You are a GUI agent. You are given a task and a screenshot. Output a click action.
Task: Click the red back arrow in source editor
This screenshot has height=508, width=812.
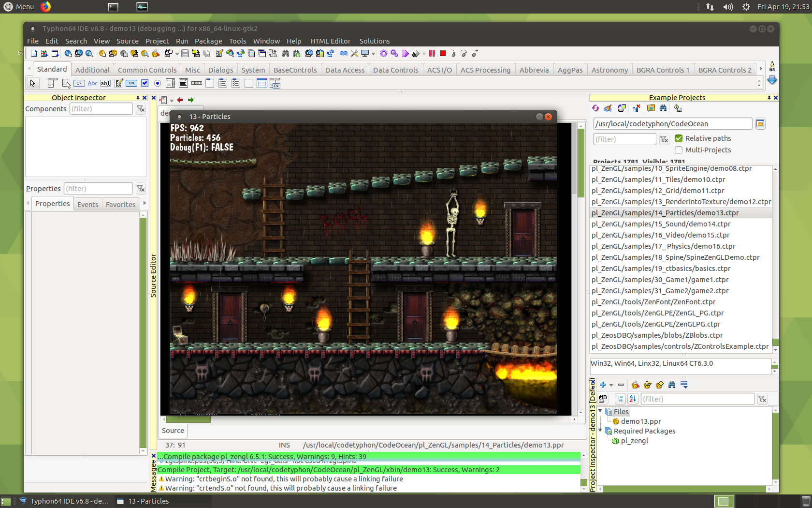click(180, 100)
